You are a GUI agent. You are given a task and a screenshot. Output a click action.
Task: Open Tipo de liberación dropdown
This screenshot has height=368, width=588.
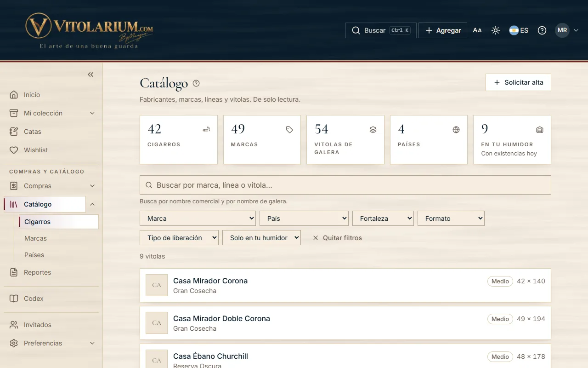tap(179, 238)
